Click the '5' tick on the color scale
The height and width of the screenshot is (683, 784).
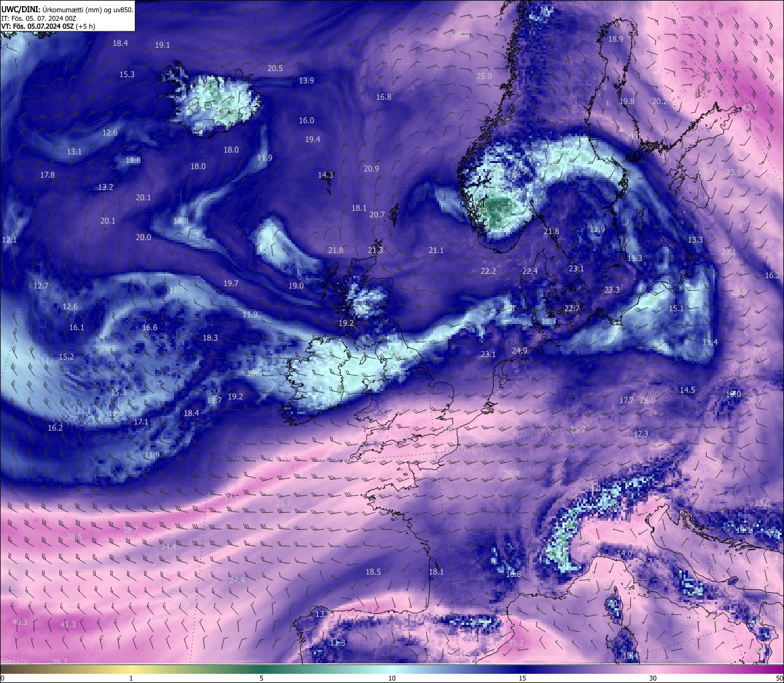point(262,678)
